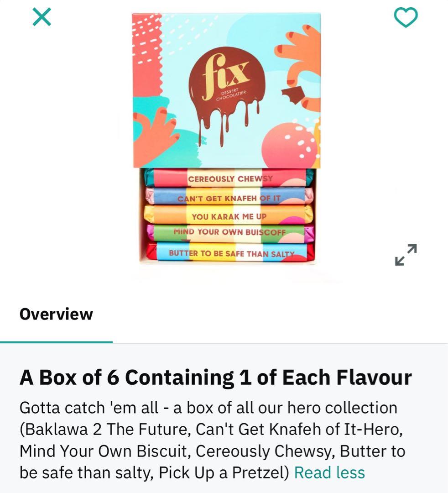Tap the Butter To Be Safe Than Salty bar

pyautogui.click(x=230, y=252)
